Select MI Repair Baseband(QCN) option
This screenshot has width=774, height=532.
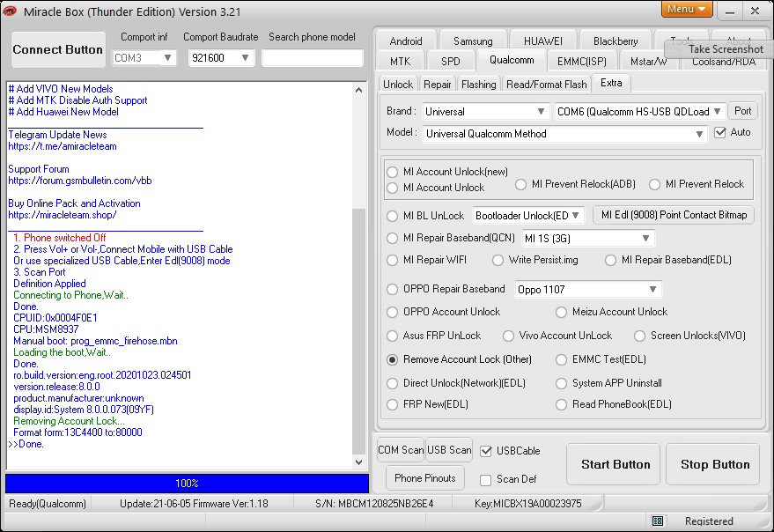[393, 238]
